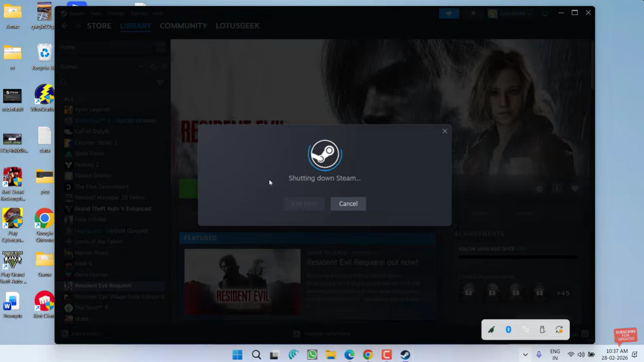
Task: Click Cancel in the shutdown dialog
Action: [x=348, y=204]
